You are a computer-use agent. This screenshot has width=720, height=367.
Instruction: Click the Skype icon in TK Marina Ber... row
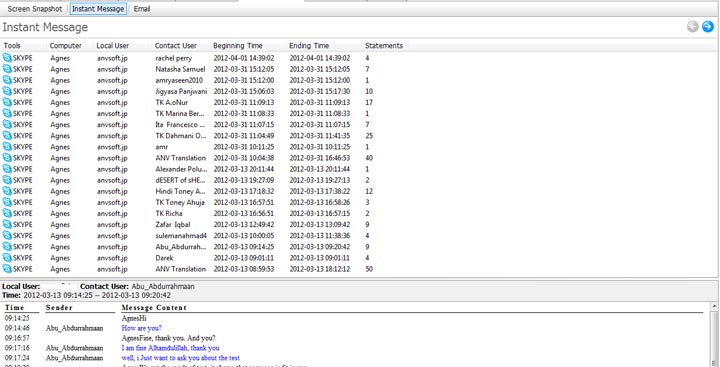7,113
